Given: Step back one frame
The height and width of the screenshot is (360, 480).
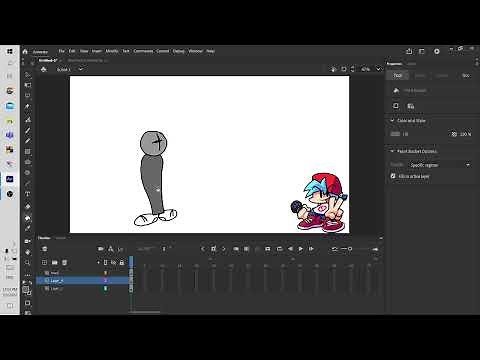Looking at the screenshot, I should (290, 249).
